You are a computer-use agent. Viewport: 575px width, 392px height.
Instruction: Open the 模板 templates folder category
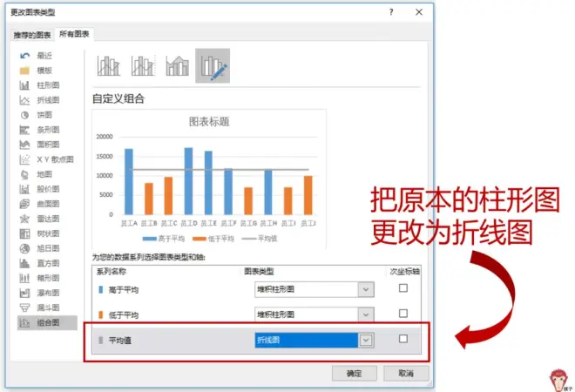click(x=36, y=71)
